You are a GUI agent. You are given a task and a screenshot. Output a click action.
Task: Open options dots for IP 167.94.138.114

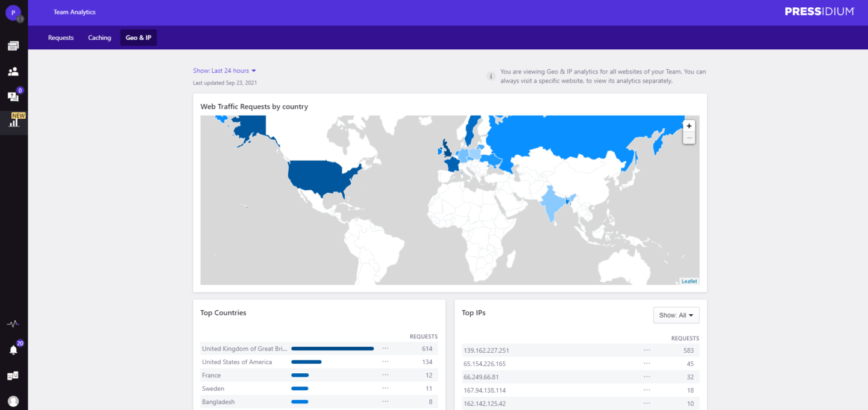click(647, 390)
